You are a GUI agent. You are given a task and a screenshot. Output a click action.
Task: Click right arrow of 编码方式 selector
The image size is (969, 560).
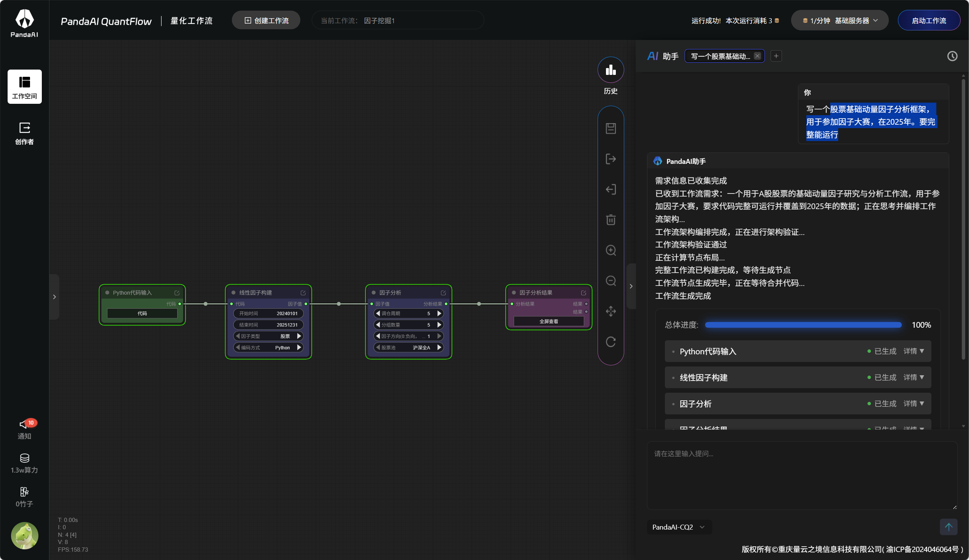pyautogui.click(x=299, y=348)
